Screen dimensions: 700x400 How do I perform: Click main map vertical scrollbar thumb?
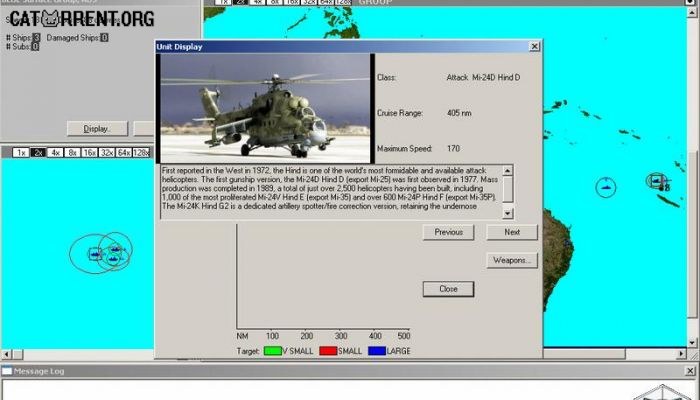point(692,234)
